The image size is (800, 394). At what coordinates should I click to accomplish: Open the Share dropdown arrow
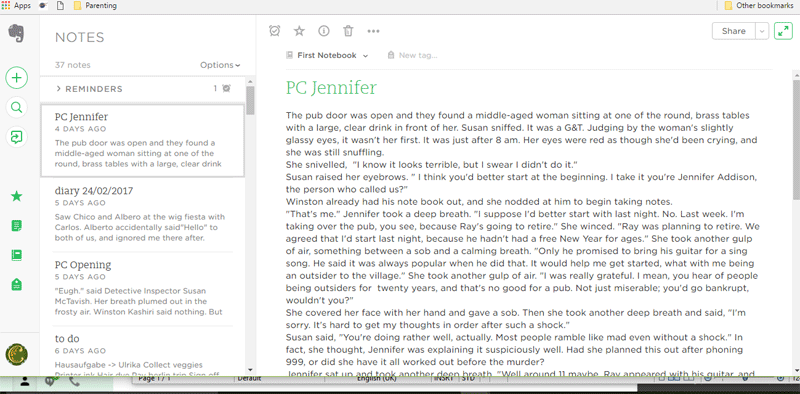click(x=762, y=31)
